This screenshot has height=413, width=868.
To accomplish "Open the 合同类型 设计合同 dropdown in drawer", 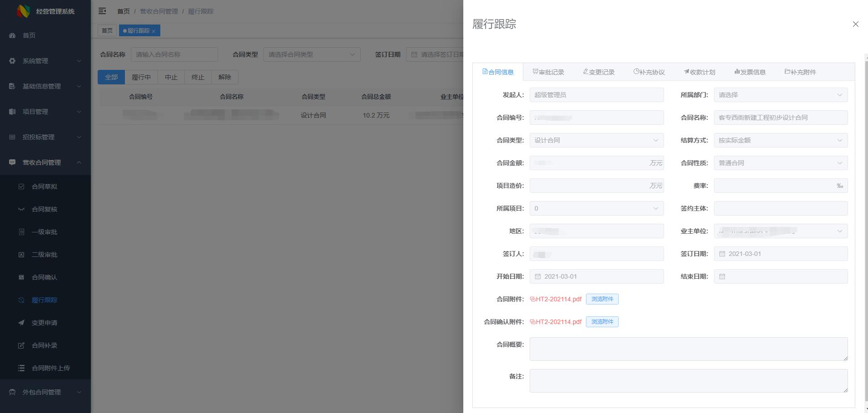I will [596, 140].
